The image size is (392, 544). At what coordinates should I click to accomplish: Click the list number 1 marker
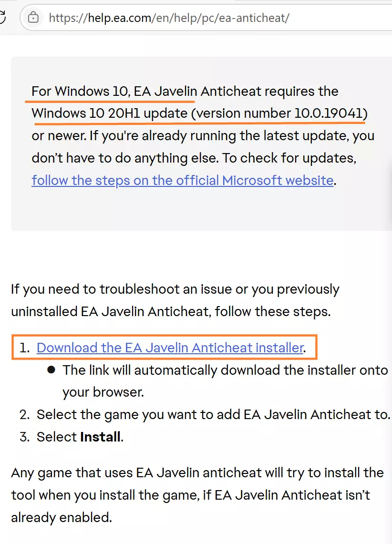click(x=25, y=348)
